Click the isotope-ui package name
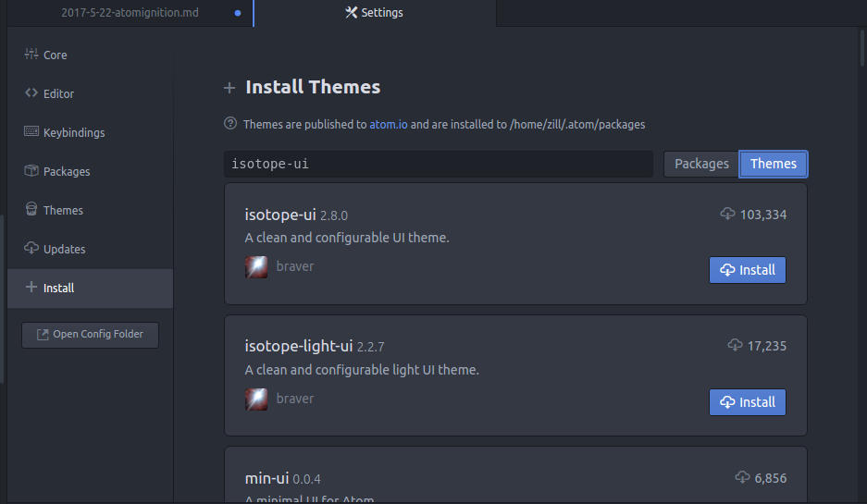The image size is (867, 504). (x=280, y=215)
